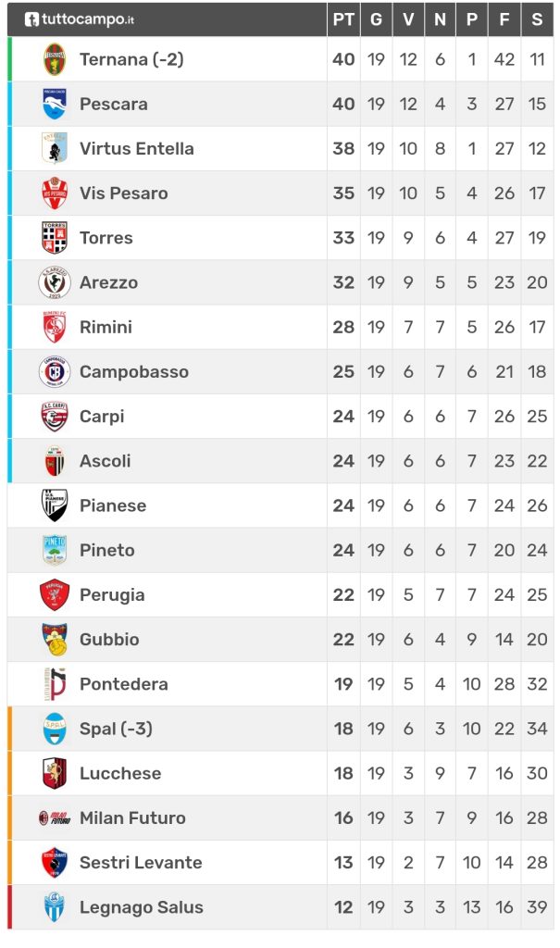Go to the Arezzo team page
This screenshot has height=948, width=560.
click(108, 282)
